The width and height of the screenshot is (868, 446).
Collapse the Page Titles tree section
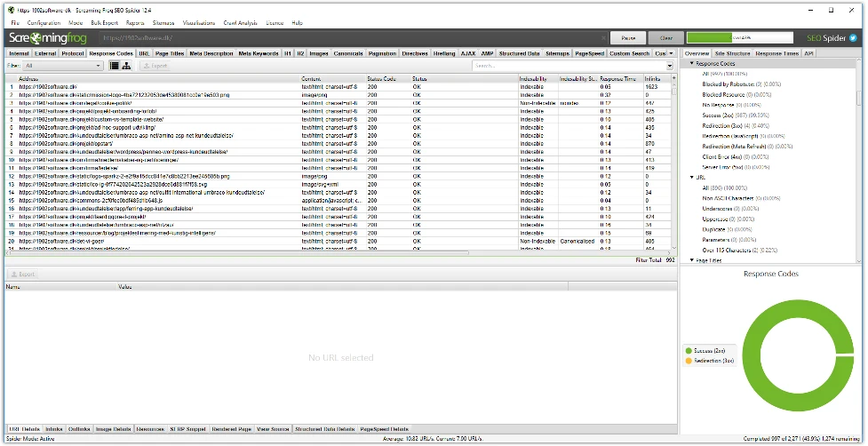point(691,260)
